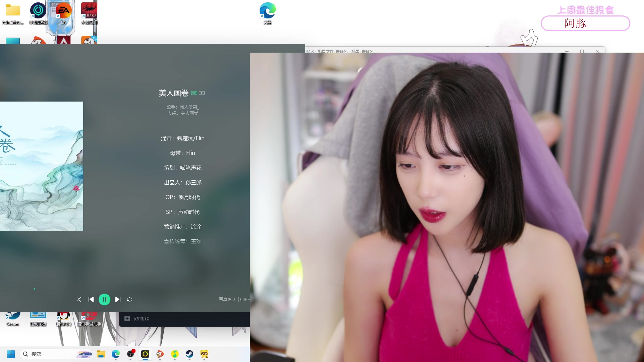The width and height of the screenshot is (644, 362).
Task: Open the Steam desktop shortcut
Action: click(13, 319)
